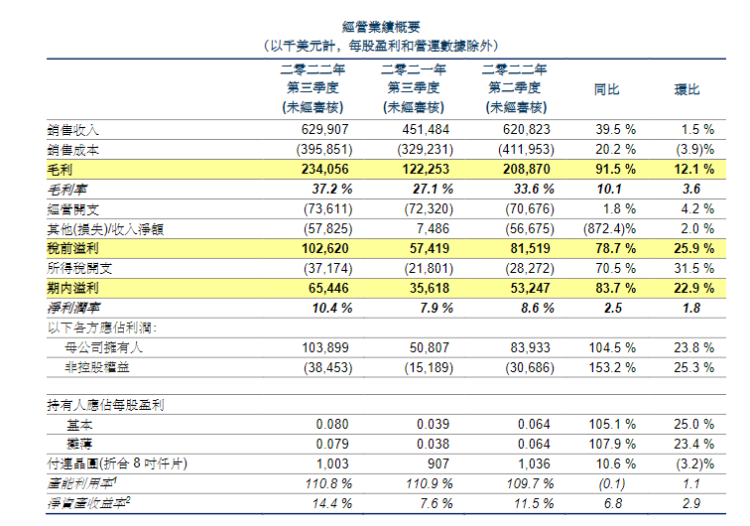Screen dimensions: 750x526
Task: Select the value 208,870
Action: pos(527,169)
